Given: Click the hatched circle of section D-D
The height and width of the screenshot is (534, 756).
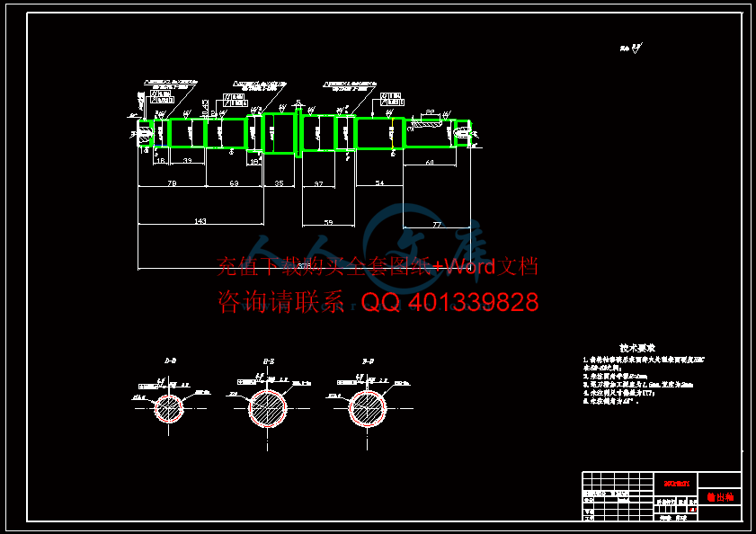Looking at the screenshot, I should click(169, 408).
